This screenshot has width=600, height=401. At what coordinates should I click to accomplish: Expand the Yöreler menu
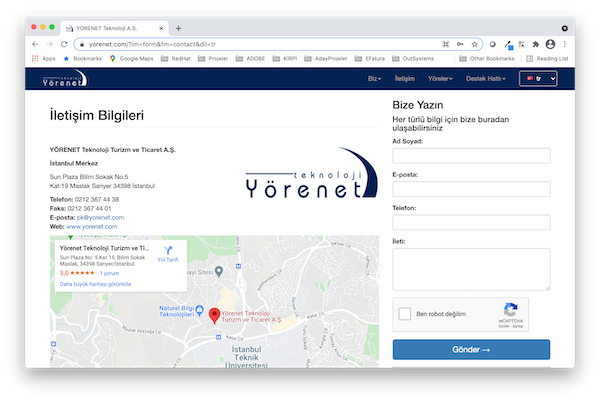440,79
